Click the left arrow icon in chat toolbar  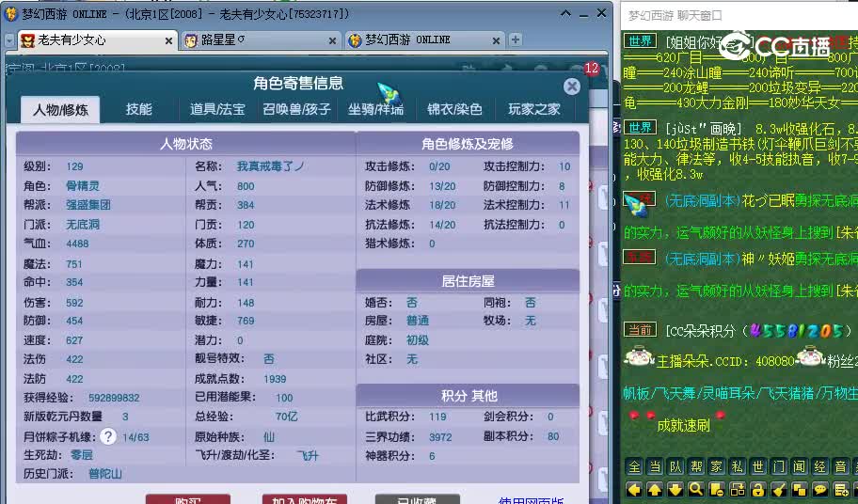634,489
